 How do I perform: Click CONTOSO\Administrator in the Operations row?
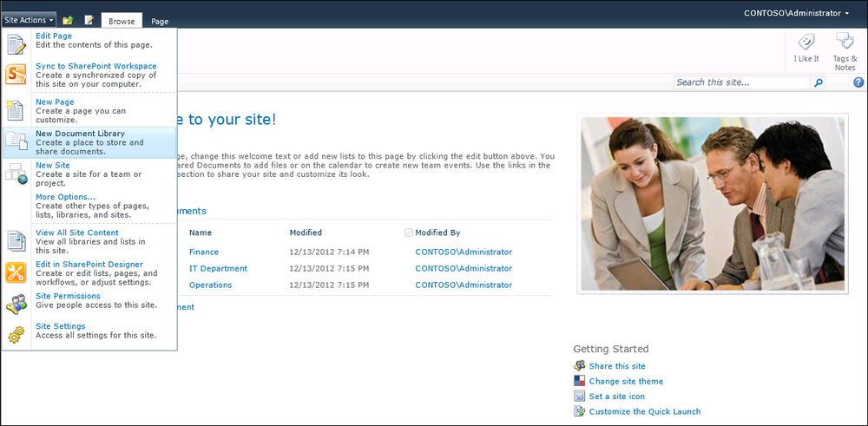464,285
